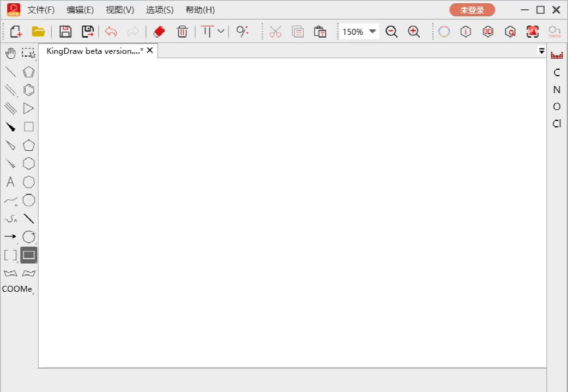Image resolution: width=568 pixels, height=392 pixels.
Task: Expand the alignment options dropdown arrow
Action: [221, 32]
